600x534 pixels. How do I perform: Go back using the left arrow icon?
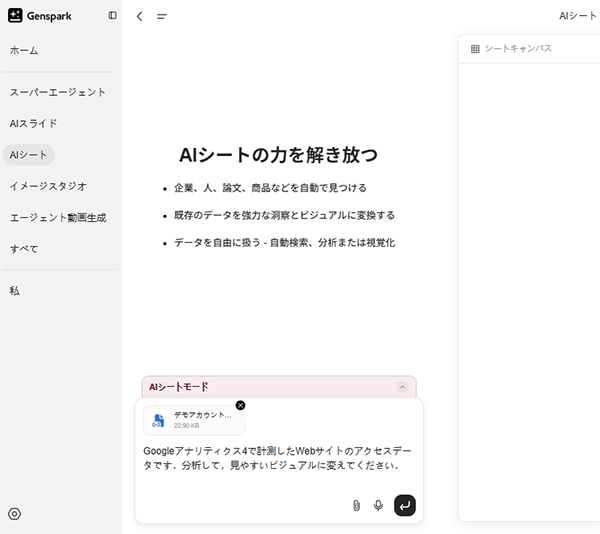tap(139, 16)
